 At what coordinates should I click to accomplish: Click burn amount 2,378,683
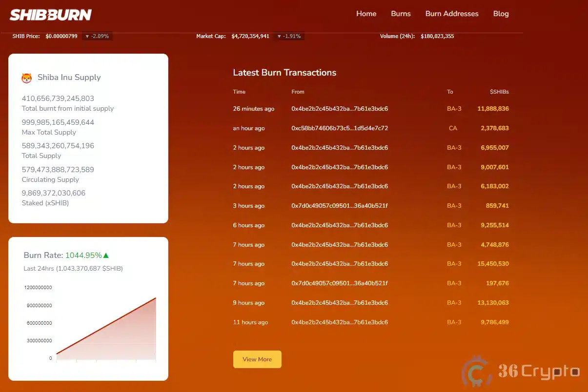[x=495, y=128]
